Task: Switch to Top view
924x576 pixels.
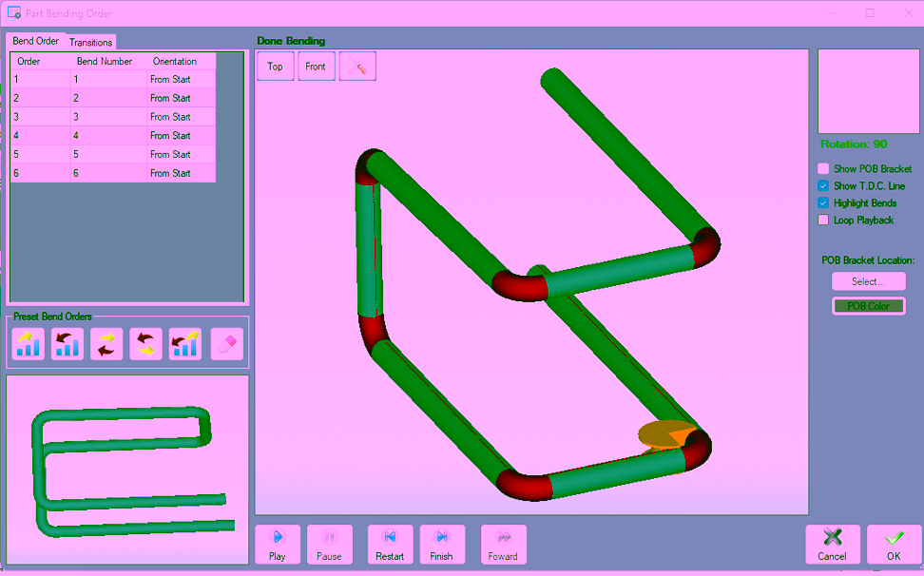Action: (275, 66)
